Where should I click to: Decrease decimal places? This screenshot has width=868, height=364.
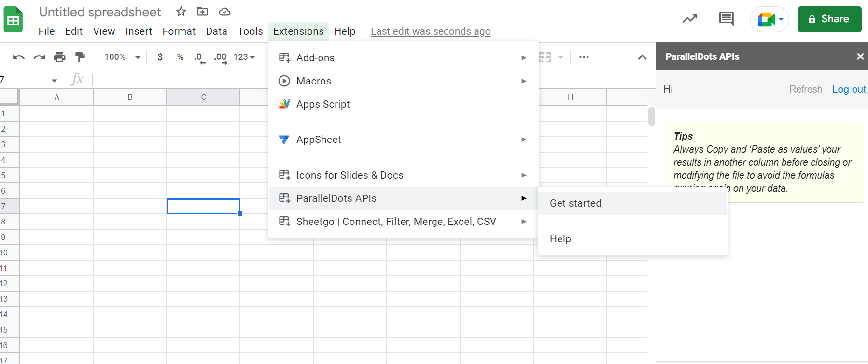(199, 57)
